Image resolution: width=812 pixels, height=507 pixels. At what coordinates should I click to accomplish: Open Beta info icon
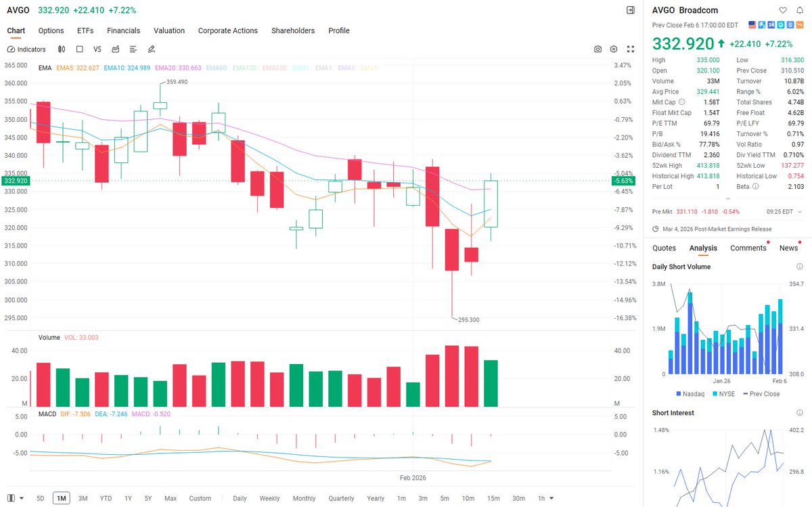coord(756,186)
